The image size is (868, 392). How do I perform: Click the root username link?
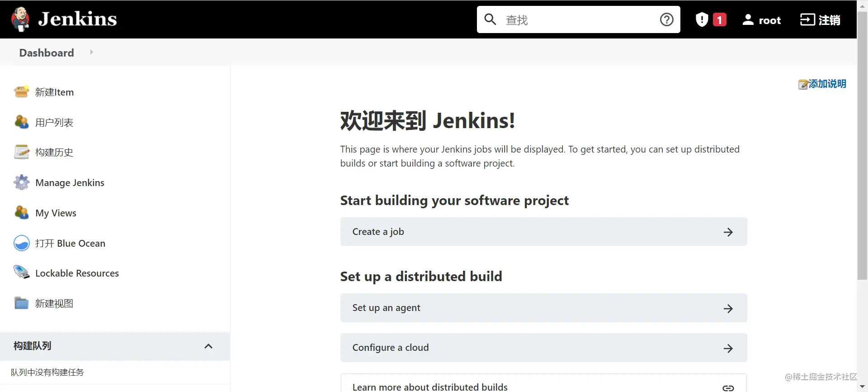coord(769,20)
